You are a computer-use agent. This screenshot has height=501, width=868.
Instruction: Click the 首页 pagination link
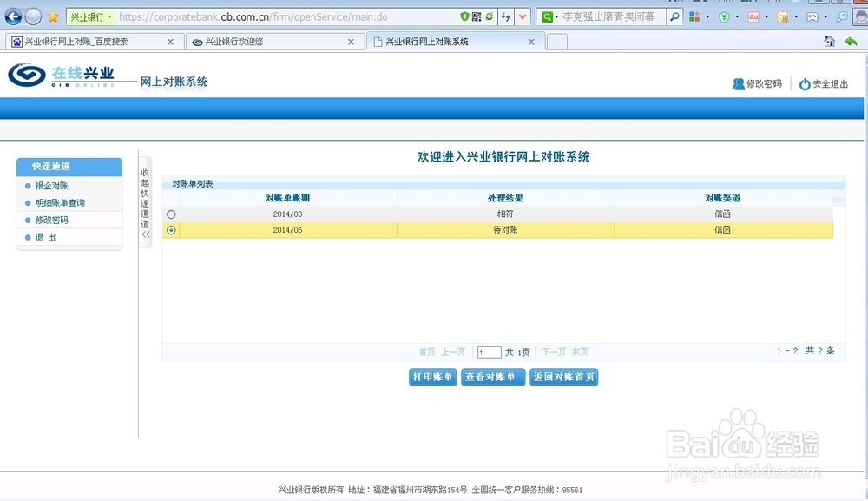pos(427,352)
